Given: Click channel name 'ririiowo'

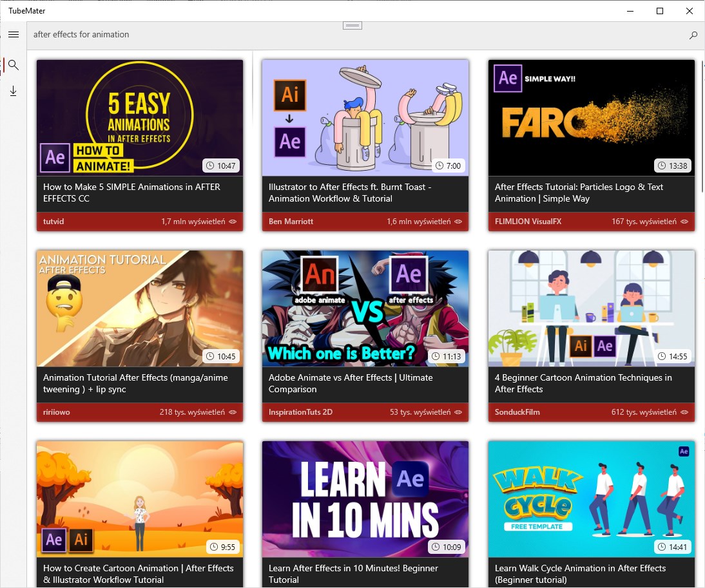Looking at the screenshot, I should pyautogui.click(x=57, y=412).
